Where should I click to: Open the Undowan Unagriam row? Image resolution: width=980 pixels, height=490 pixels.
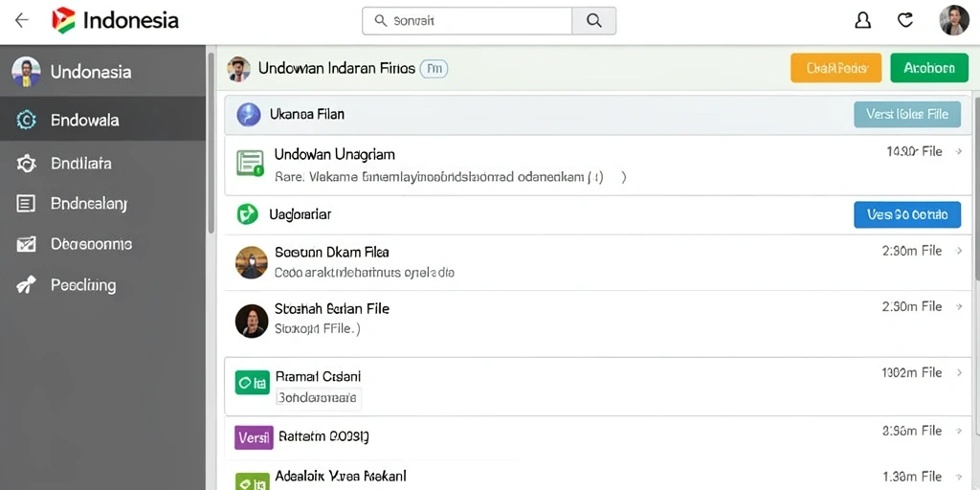pos(598,165)
